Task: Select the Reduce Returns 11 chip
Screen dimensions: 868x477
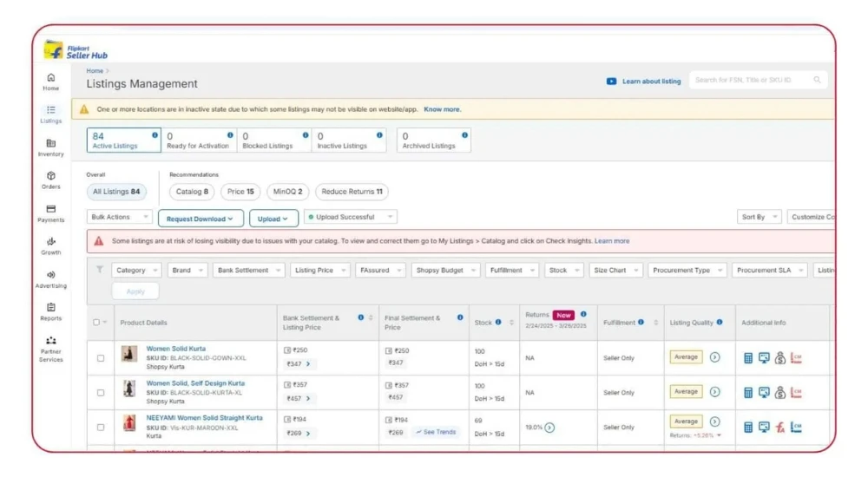Action: click(352, 192)
